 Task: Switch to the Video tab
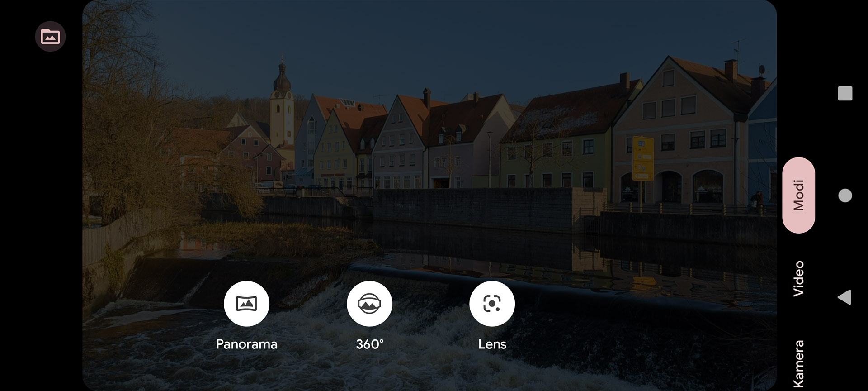pos(799,278)
